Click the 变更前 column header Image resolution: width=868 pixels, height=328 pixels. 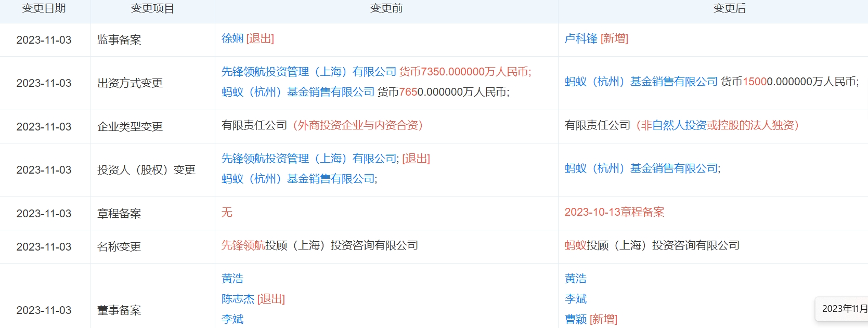(x=386, y=8)
